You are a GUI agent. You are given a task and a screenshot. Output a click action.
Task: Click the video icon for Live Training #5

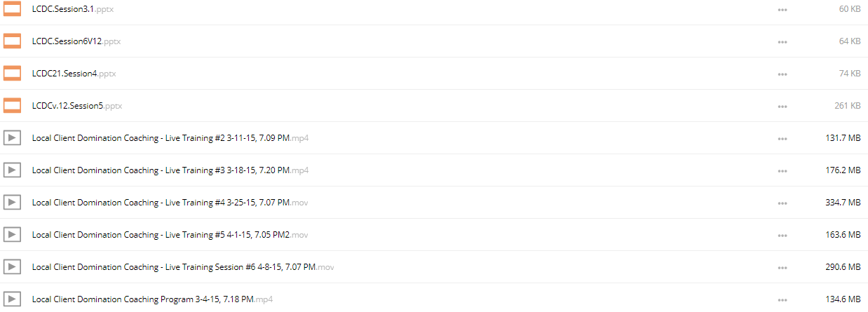click(x=12, y=235)
